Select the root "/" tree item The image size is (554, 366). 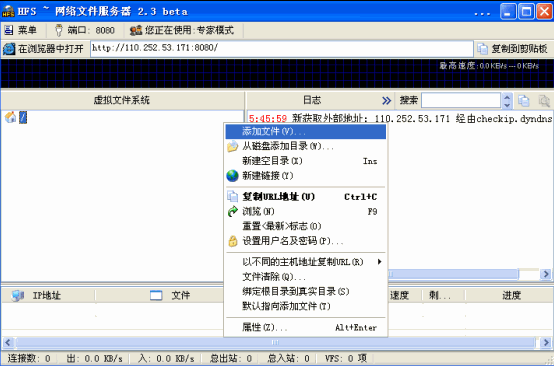(x=23, y=117)
